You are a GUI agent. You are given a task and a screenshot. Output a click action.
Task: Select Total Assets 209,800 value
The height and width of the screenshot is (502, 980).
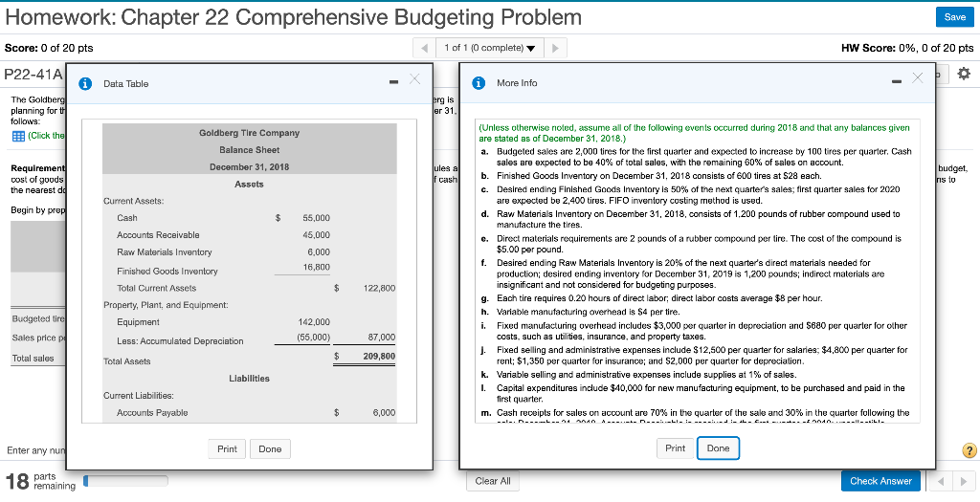click(x=379, y=357)
